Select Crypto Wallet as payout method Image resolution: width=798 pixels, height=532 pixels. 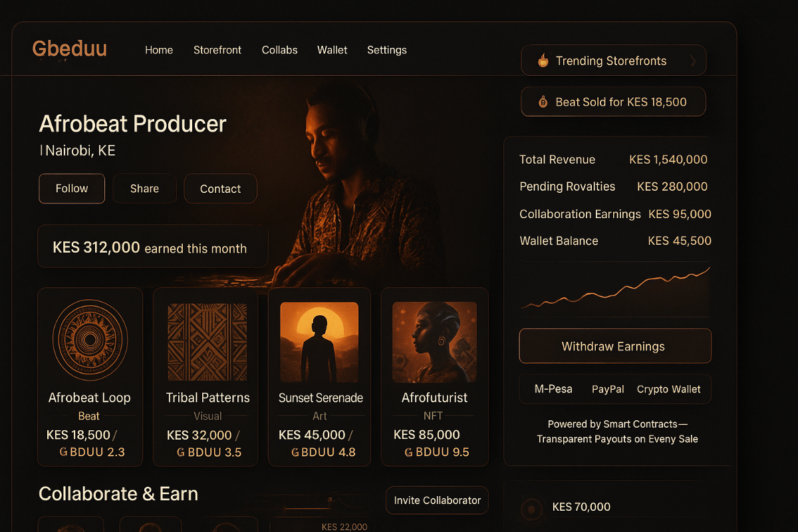(x=669, y=389)
